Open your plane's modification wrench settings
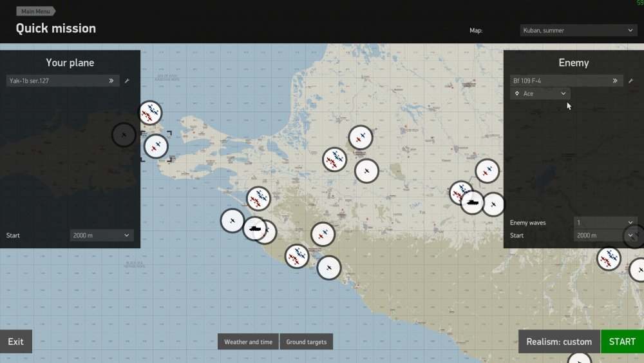The width and height of the screenshot is (644, 363). tap(127, 81)
